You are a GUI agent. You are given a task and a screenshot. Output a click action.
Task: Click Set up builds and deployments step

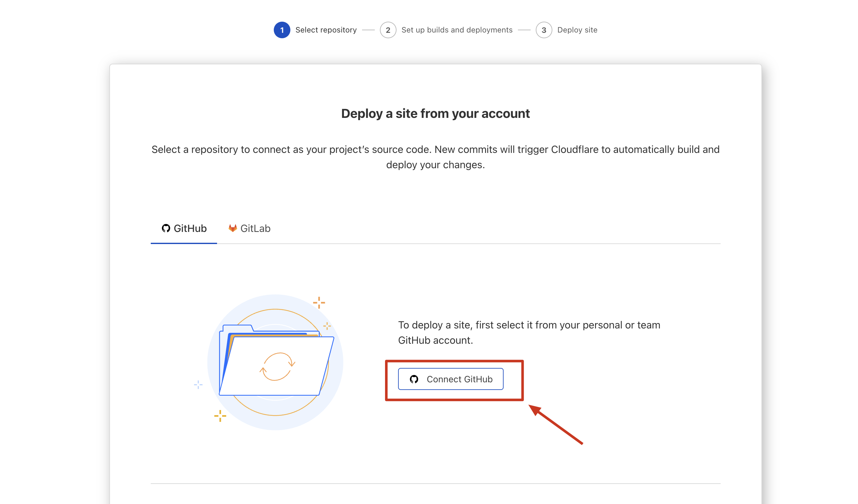click(x=457, y=30)
